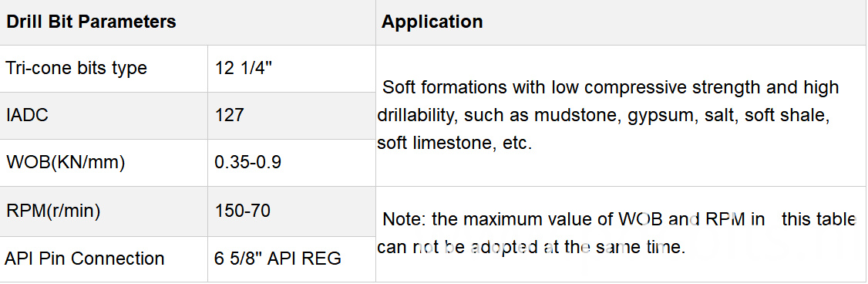Click the Drill Bit Parameters header
The height and width of the screenshot is (284, 868).
coord(91,22)
